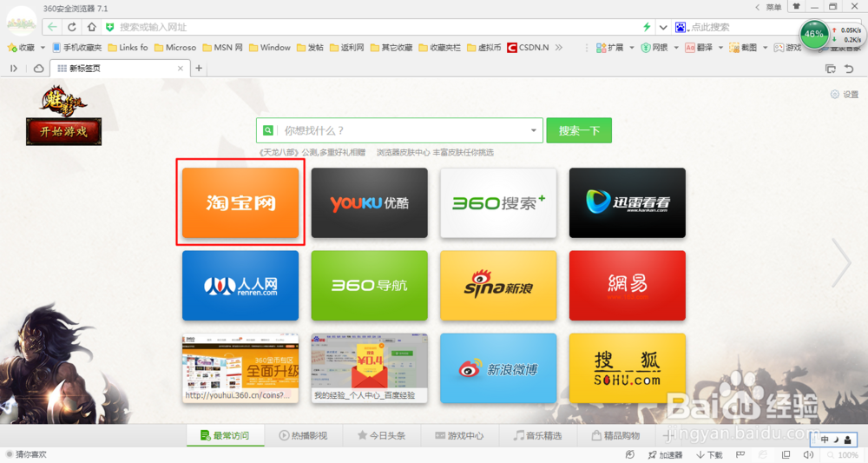Open the 网银 online banking button
The image size is (868, 463).
click(654, 48)
